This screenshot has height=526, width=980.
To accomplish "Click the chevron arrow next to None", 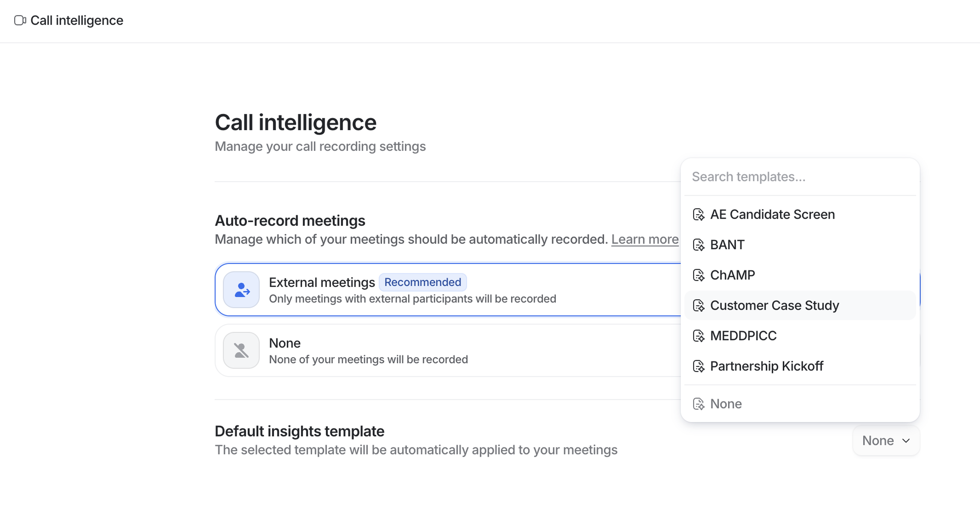I will [906, 441].
